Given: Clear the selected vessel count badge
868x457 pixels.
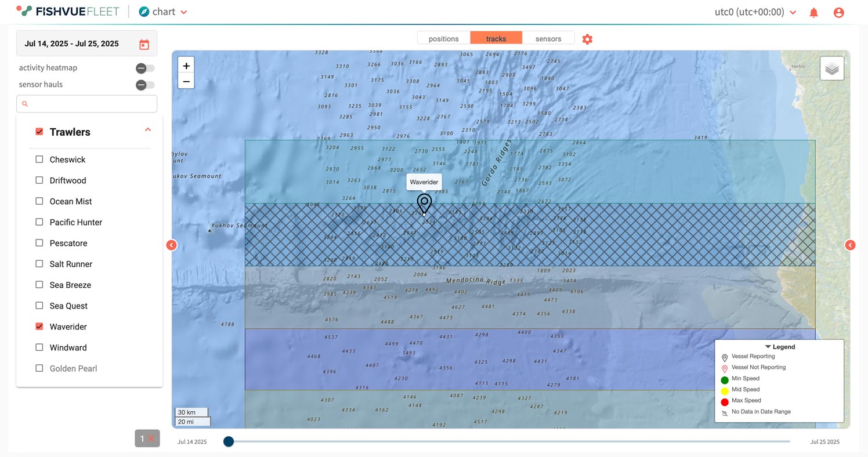Looking at the screenshot, I should click(x=151, y=438).
